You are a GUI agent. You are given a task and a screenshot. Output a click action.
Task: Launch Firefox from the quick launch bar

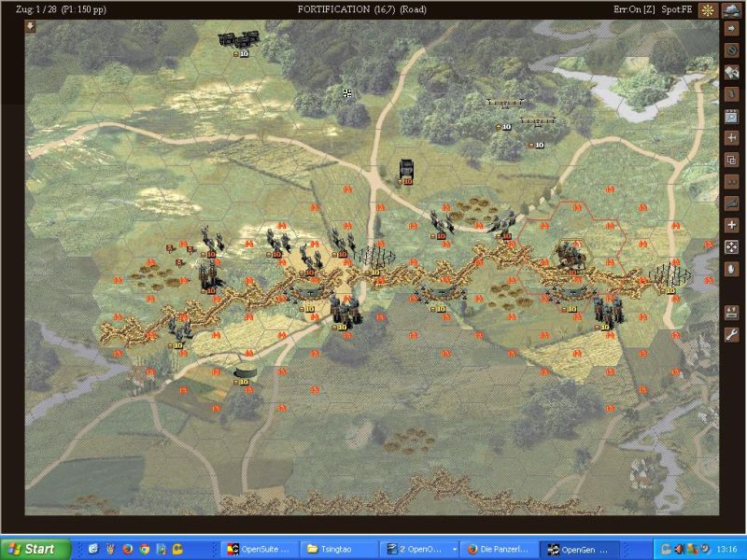[127, 549]
